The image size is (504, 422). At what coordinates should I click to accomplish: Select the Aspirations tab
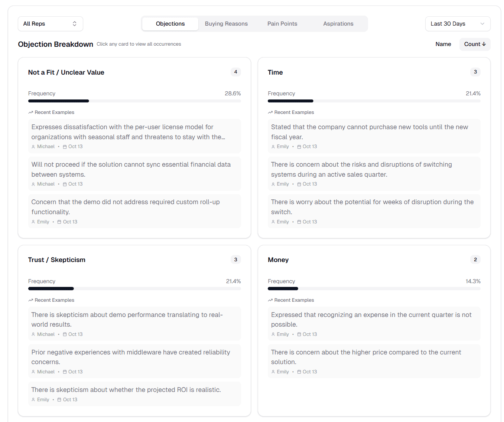pos(338,24)
